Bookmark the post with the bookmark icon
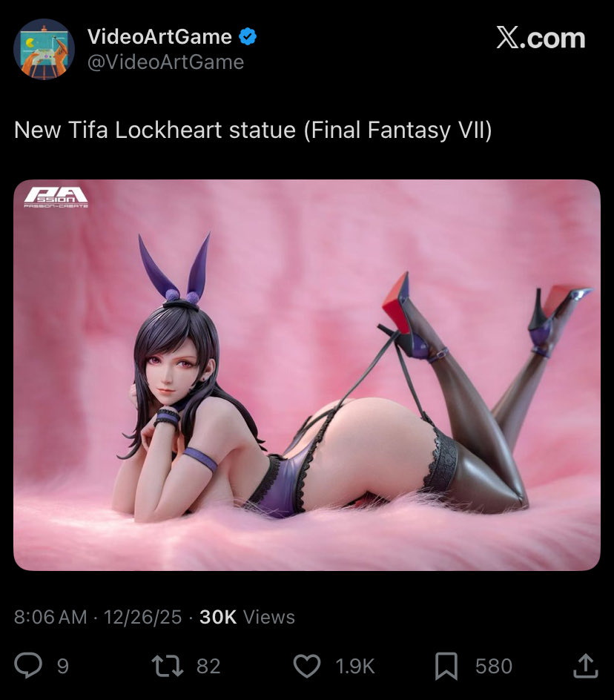This screenshot has width=614, height=700. 446,666
